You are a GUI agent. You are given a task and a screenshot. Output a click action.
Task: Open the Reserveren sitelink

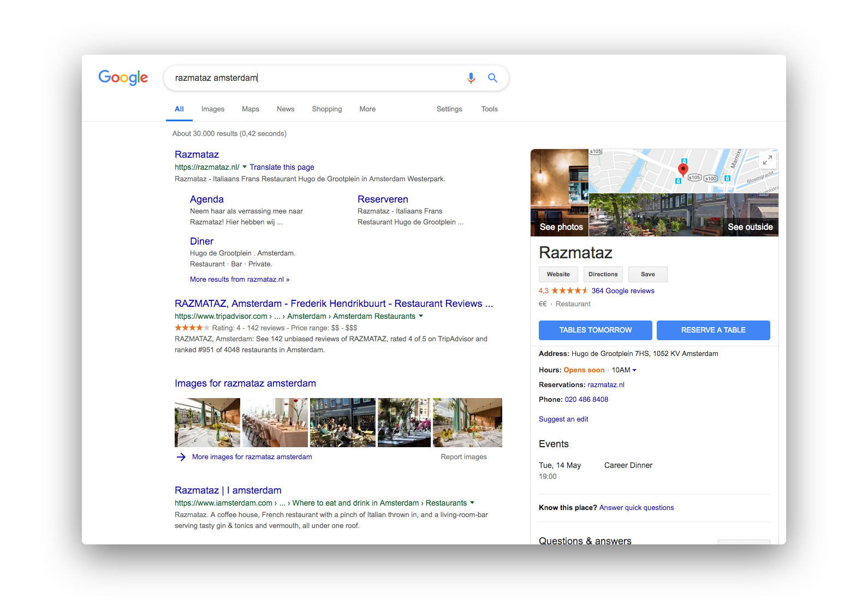[383, 199]
